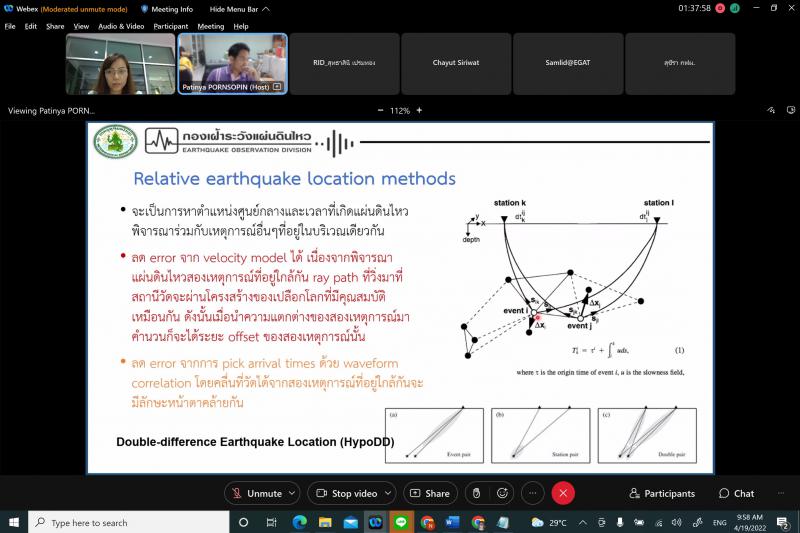Click the Windows Start button
This screenshot has height=533, width=800.
coord(14,522)
